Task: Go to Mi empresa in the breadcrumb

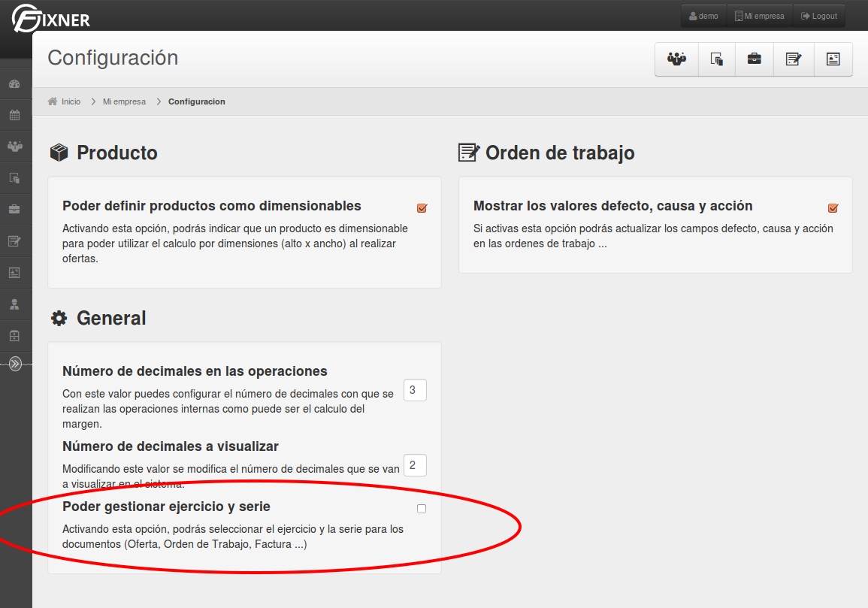Action: (125, 101)
